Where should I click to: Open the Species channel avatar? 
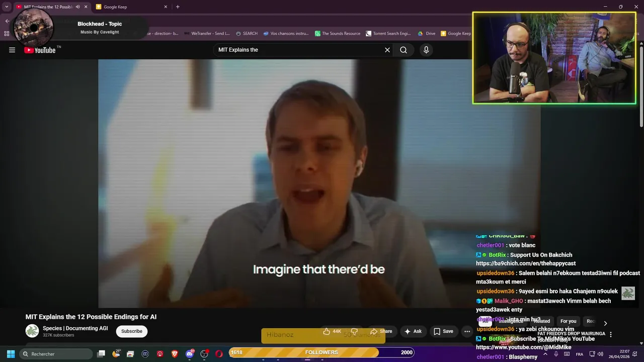pos(32,331)
